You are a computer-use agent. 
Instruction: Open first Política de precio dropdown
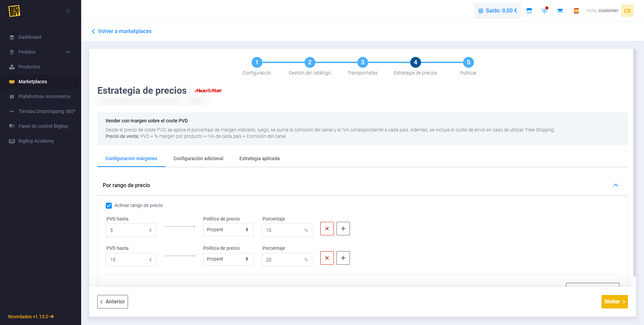(x=228, y=230)
